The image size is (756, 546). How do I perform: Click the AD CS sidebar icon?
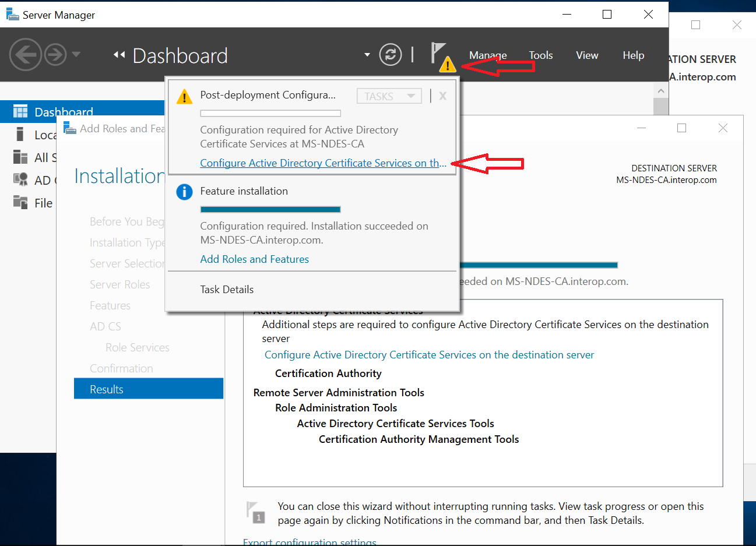click(20, 180)
